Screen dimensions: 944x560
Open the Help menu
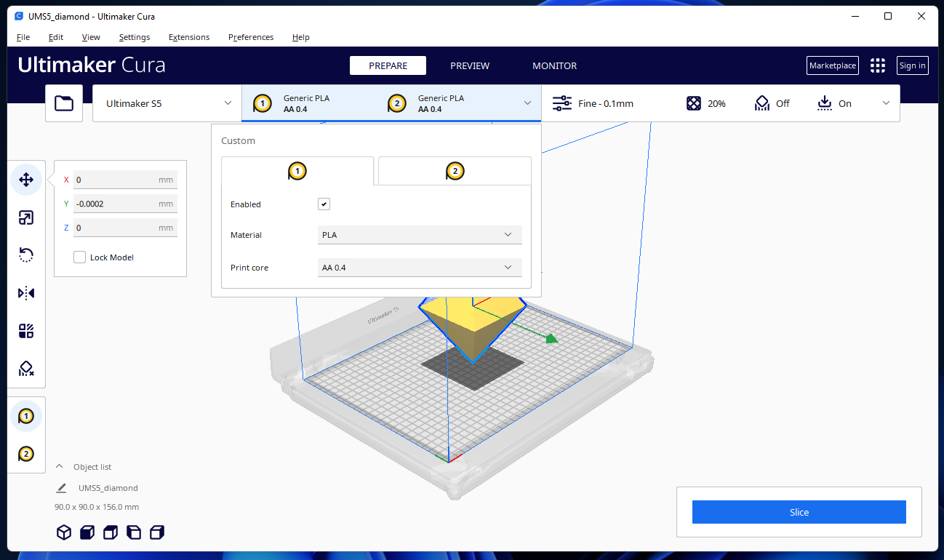tap(301, 37)
